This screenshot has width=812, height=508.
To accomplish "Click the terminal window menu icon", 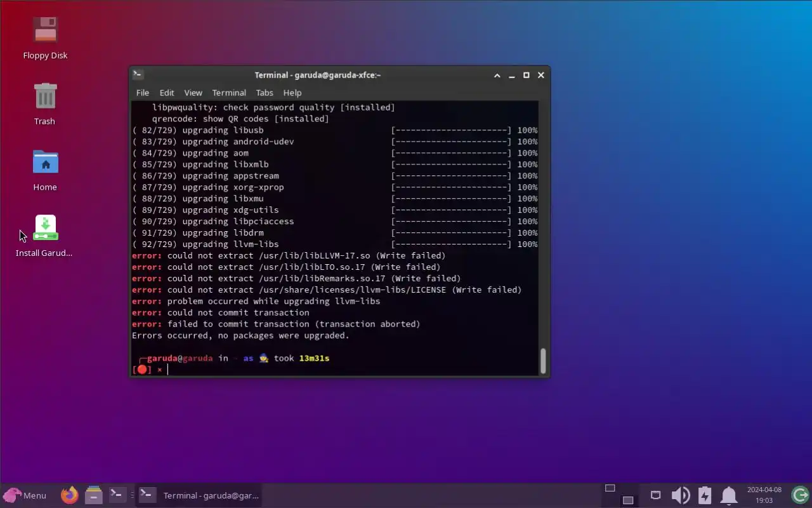I will click(138, 74).
